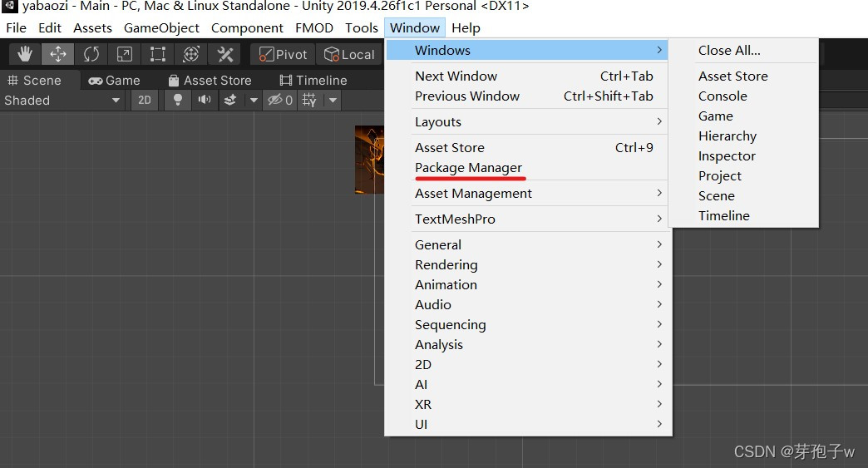Switch to the Asset Store tab

point(210,80)
